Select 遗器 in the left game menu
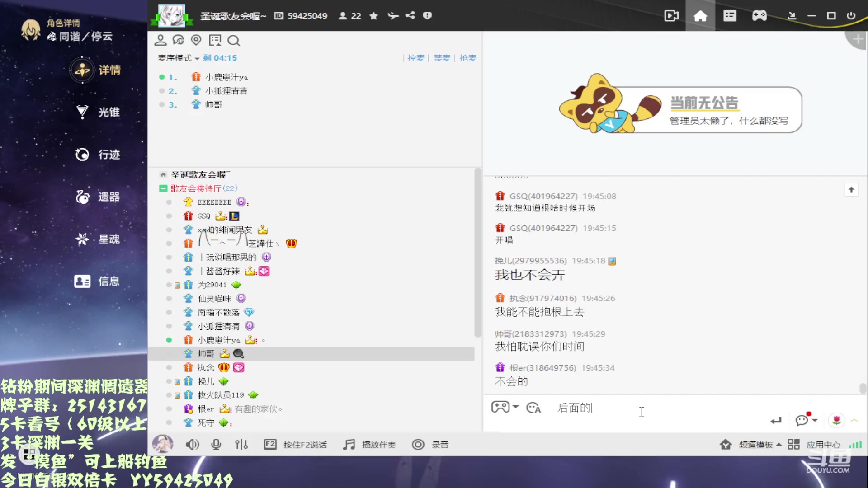Screen dimensions: 868x488 pyautogui.click(x=98, y=197)
